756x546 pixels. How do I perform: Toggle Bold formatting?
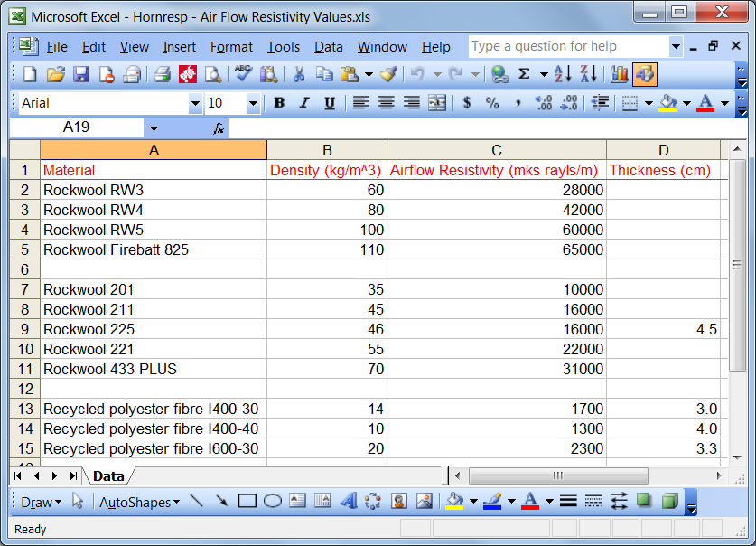click(279, 103)
